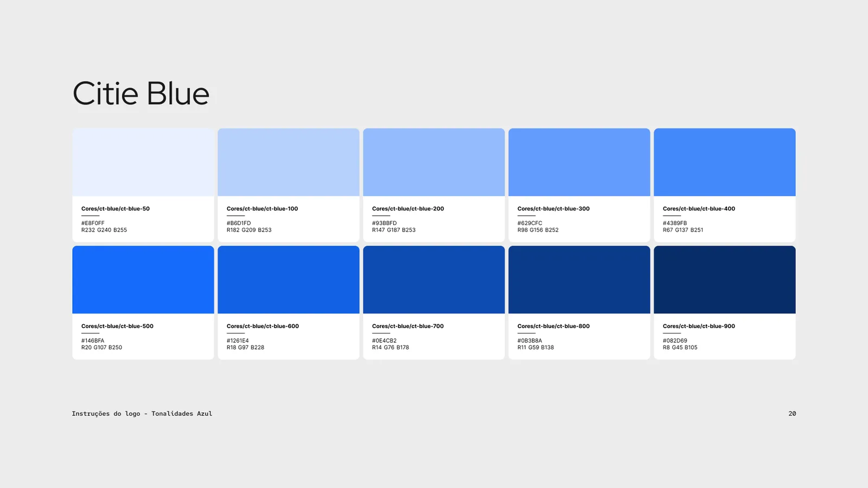The image size is (868, 488).
Task: Click hex code #629CFC
Action: tap(529, 223)
